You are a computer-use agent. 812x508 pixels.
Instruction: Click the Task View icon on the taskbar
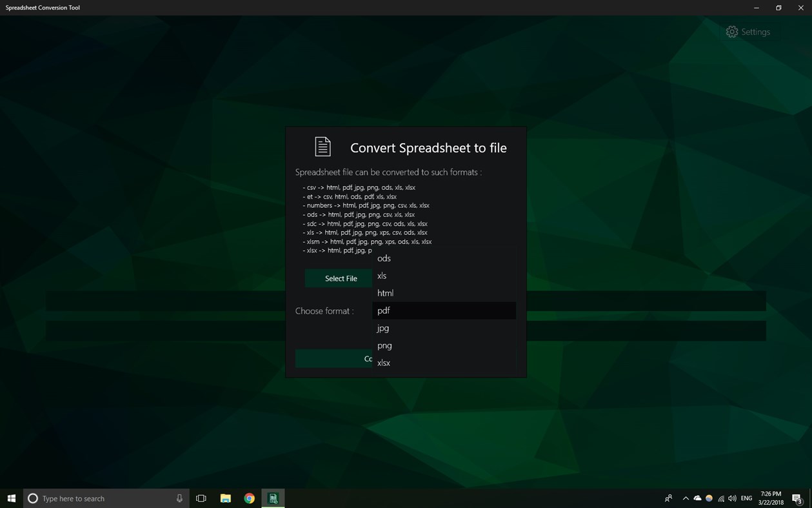point(201,498)
